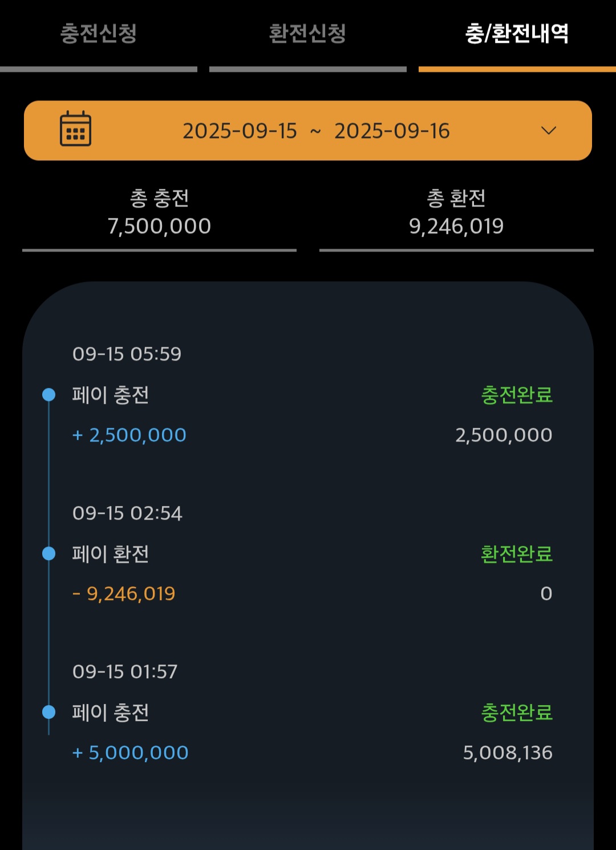Click the 2025-09-15 start date

pyautogui.click(x=240, y=131)
